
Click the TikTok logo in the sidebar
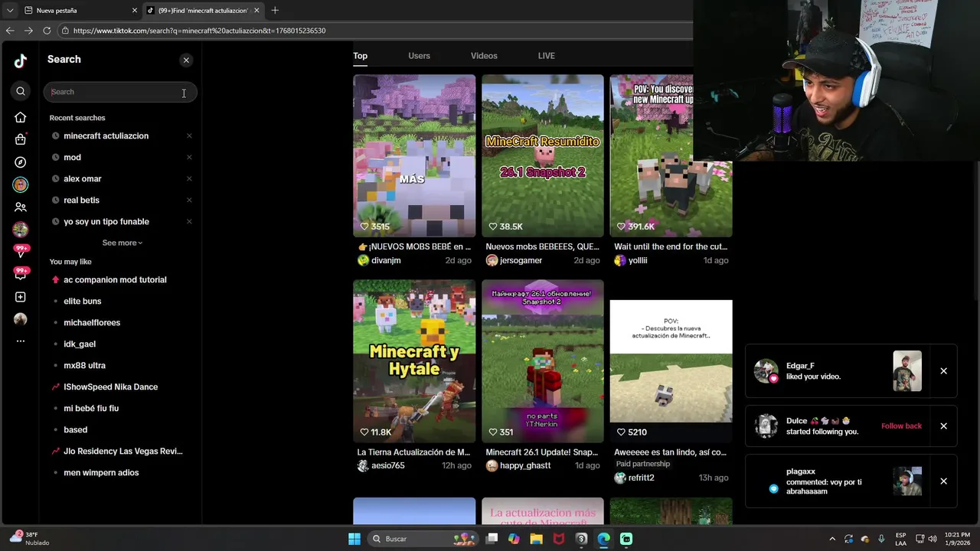[20, 61]
